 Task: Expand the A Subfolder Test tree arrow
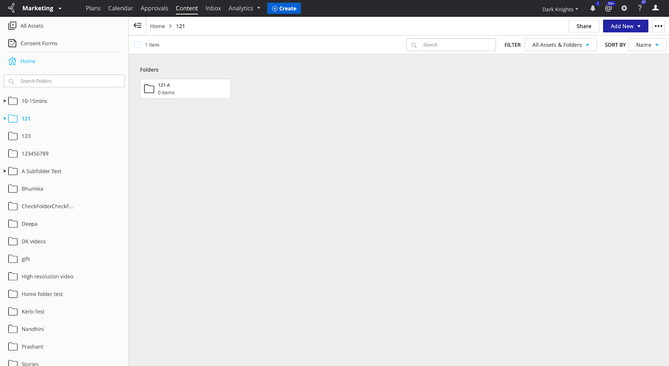point(5,171)
